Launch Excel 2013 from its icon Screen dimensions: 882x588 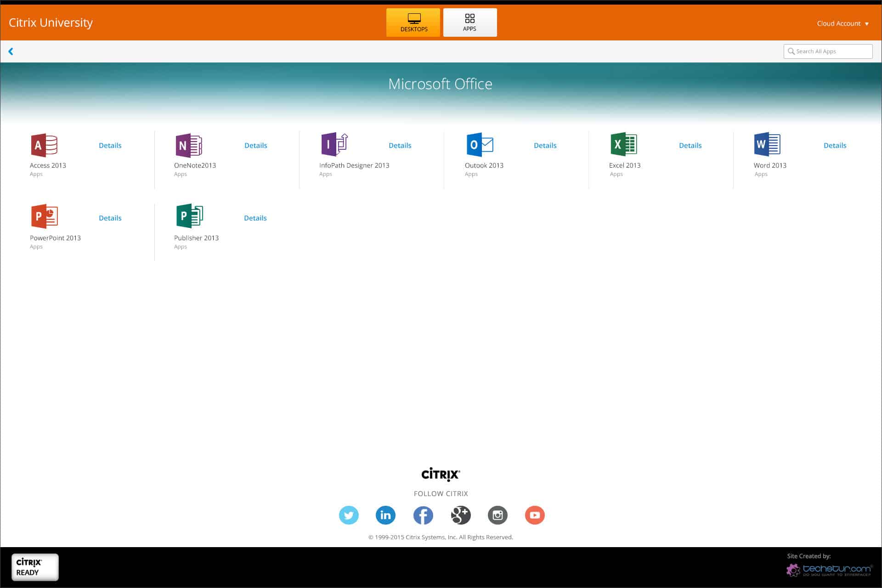point(623,145)
